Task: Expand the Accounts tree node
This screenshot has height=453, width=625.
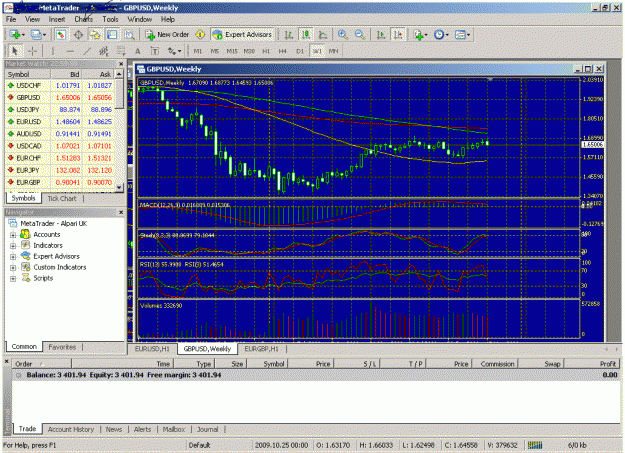Action: pyautogui.click(x=13, y=234)
